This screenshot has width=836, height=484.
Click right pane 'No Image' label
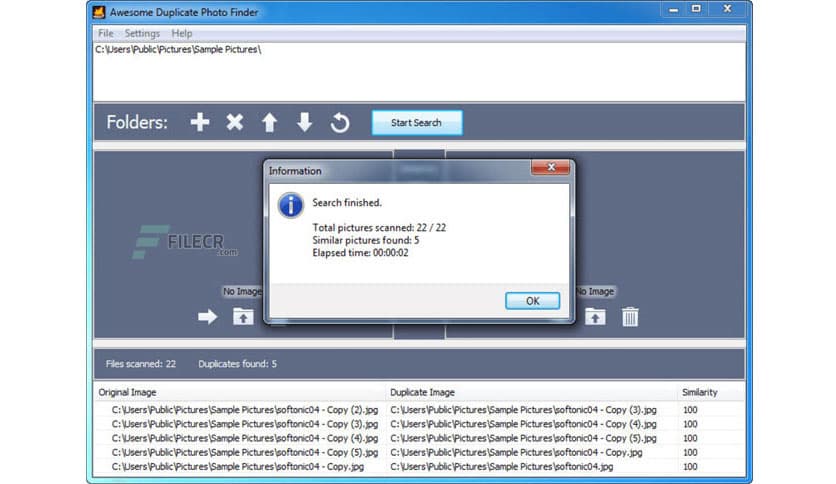[594, 292]
